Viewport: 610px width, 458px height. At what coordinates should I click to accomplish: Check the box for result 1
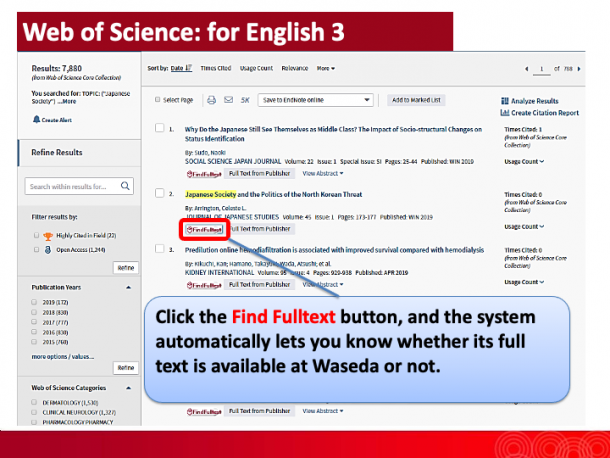coord(160,128)
